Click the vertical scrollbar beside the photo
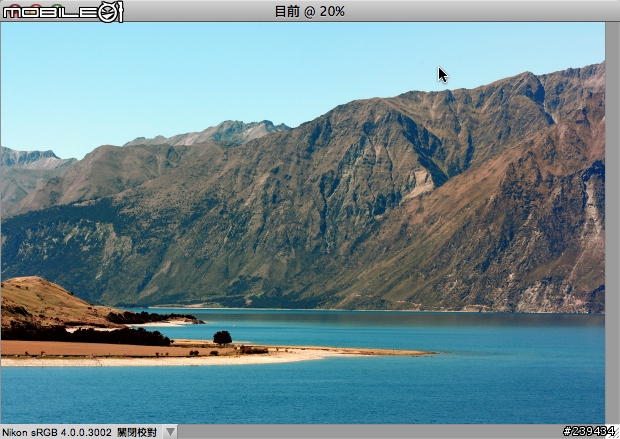The width and height of the screenshot is (620, 439). [x=612, y=223]
